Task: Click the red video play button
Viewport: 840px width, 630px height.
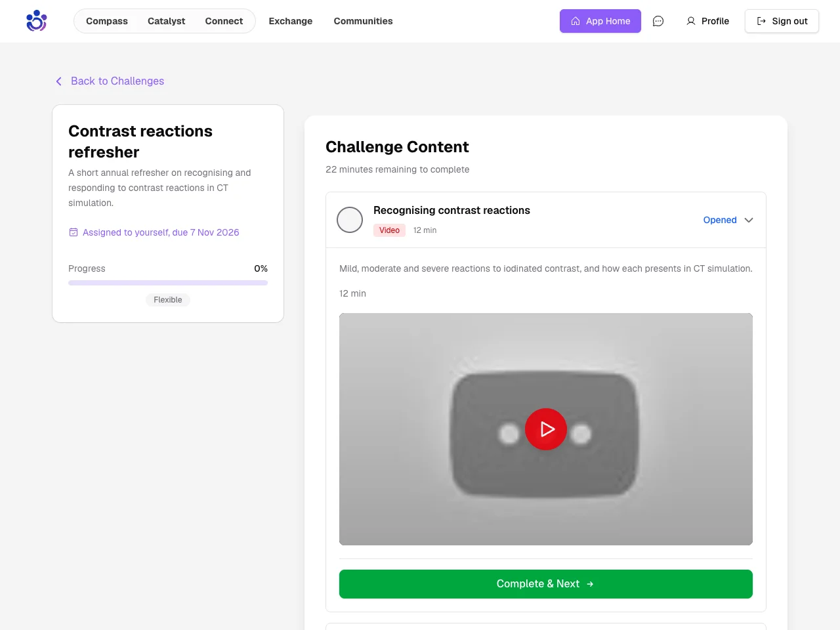Action: 546,429
